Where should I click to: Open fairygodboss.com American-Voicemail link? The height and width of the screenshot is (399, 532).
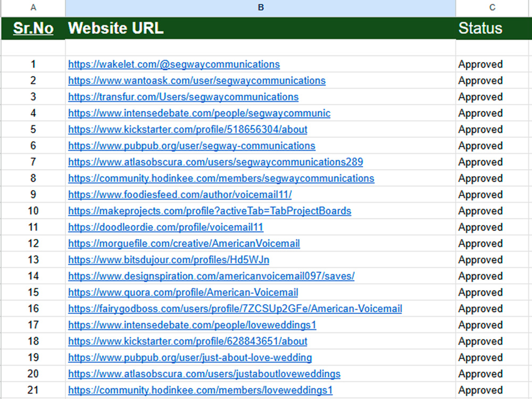click(235, 309)
